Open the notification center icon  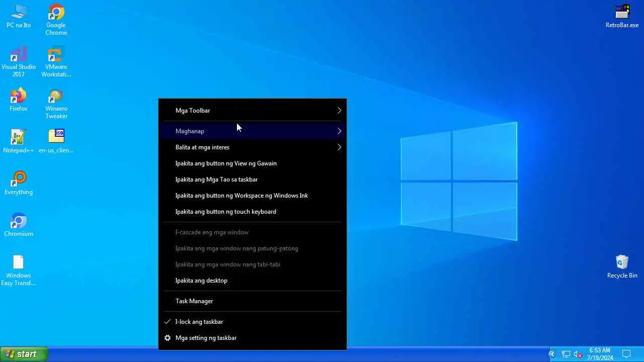[626, 354]
